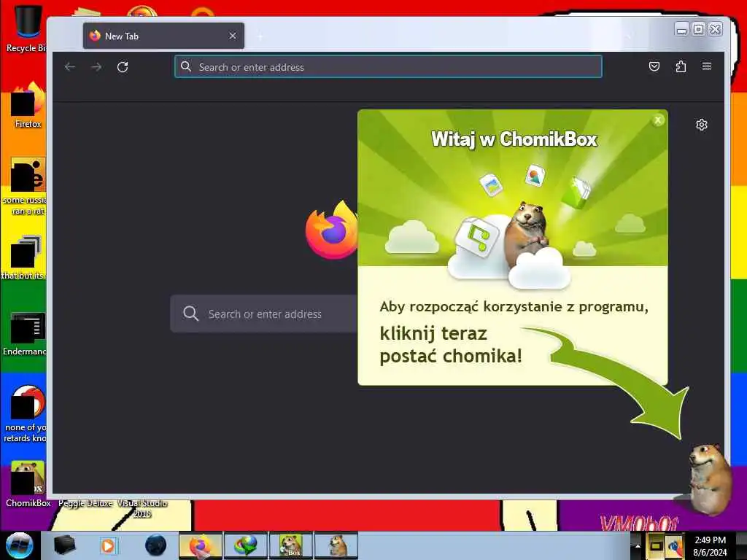Viewport: 747px width, 560px height.
Task: Go back using the Firefox back arrow
Action: coord(70,67)
